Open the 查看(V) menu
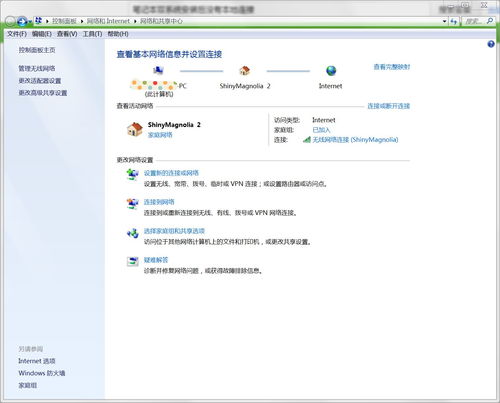This screenshot has width=500, height=403. pos(67,34)
